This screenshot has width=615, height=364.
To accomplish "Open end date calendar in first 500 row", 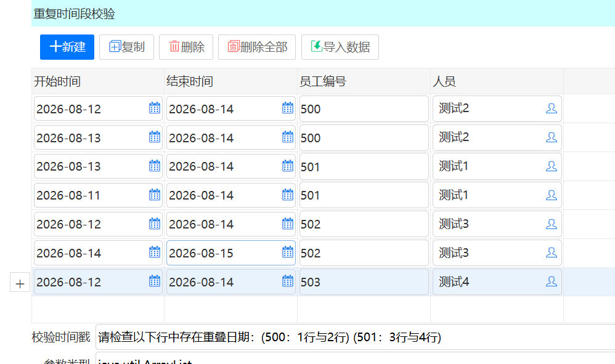I will click(288, 108).
